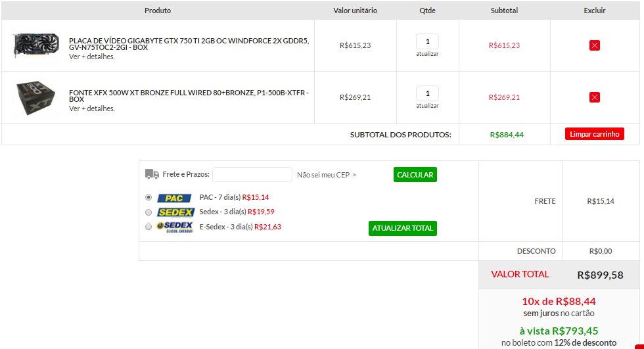Click the installment text 10x de R$88,44
This screenshot has width=644, height=349.
559,302
